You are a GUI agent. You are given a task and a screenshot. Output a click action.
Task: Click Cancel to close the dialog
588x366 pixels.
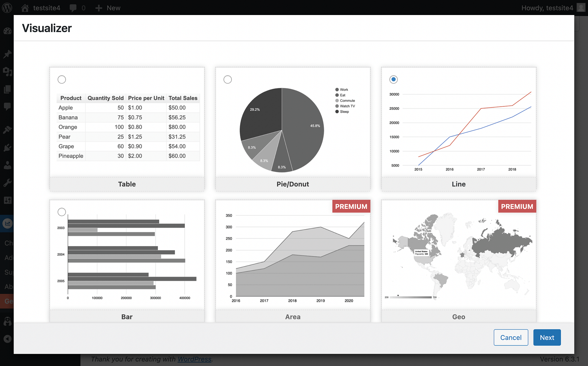510,337
